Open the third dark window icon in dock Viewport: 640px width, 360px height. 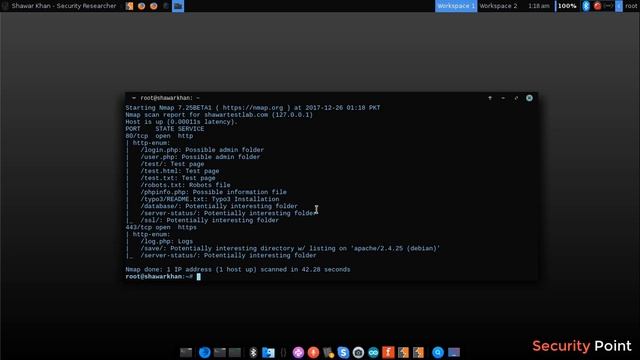[235, 352]
